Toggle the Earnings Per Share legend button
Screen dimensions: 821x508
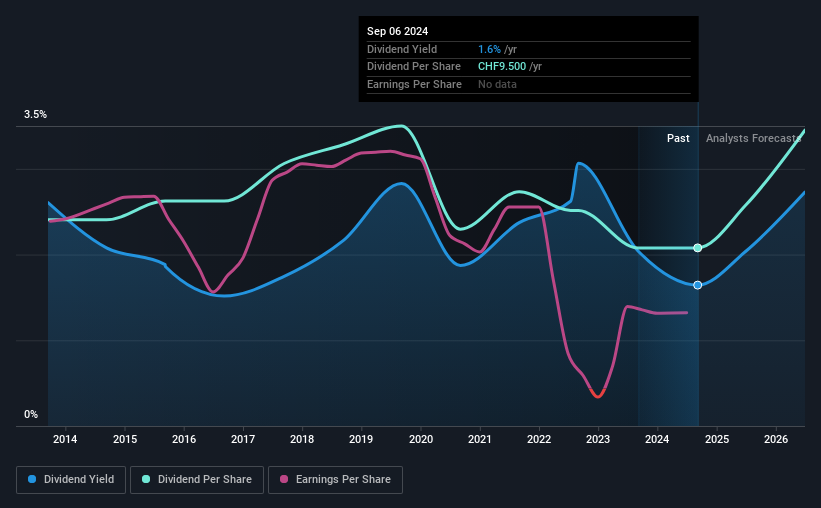(x=335, y=480)
